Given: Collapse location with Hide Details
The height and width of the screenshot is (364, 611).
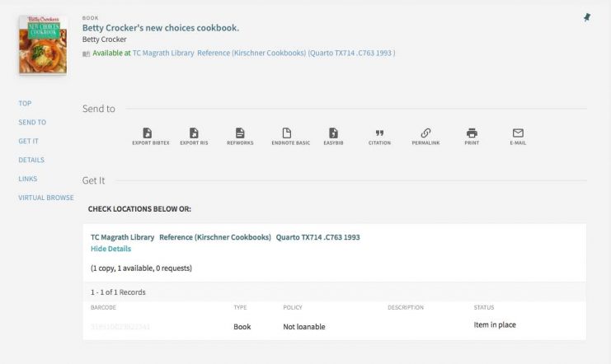Looking at the screenshot, I should pos(110,249).
